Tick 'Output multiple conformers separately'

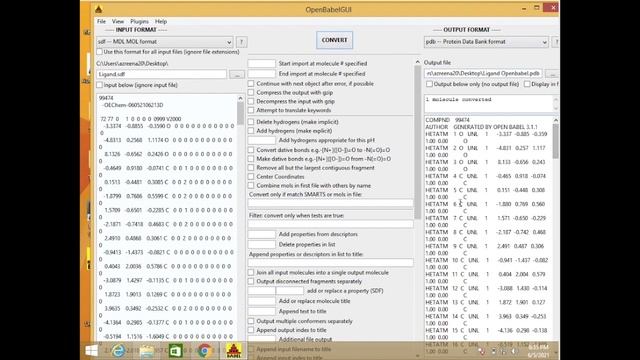(251, 321)
